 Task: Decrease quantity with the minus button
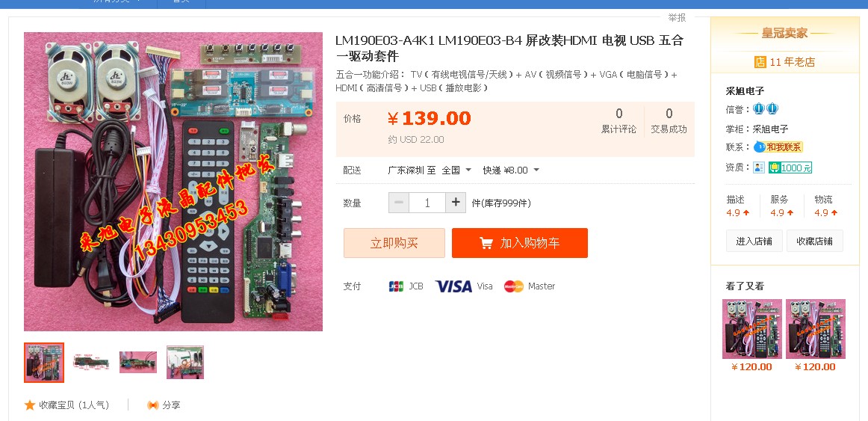point(399,203)
